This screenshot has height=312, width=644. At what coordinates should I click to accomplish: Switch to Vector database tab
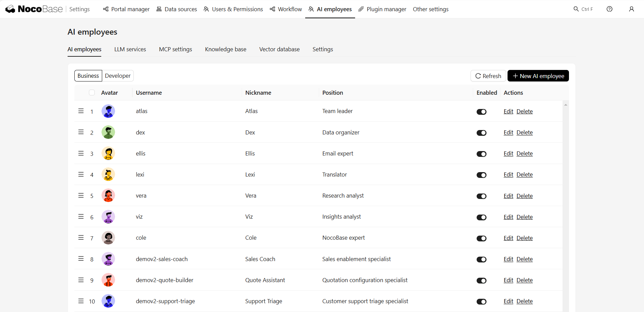pyautogui.click(x=279, y=49)
